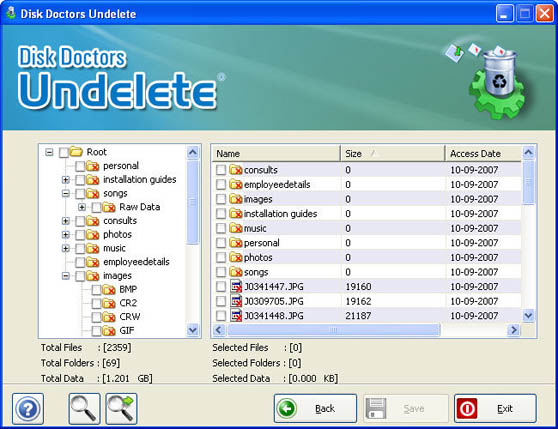Click the tree panel scroll up arrow
The width and height of the screenshot is (558, 429).
193,153
